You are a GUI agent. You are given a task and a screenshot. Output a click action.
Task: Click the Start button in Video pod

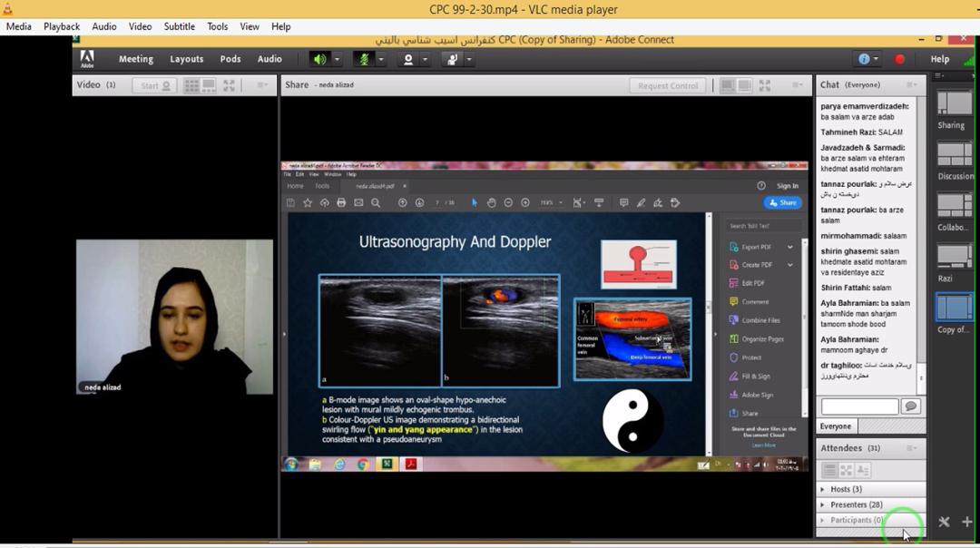point(154,85)
